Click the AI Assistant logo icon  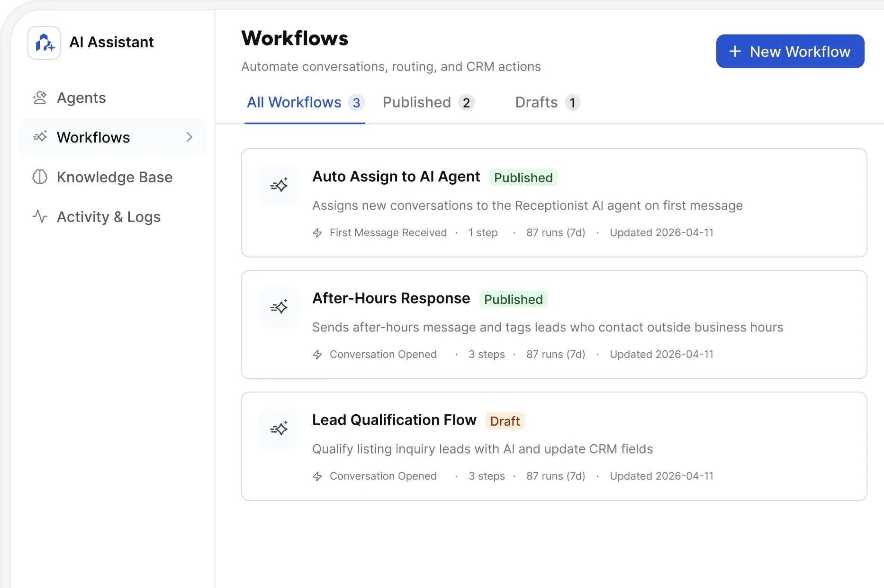click(44, 43)
